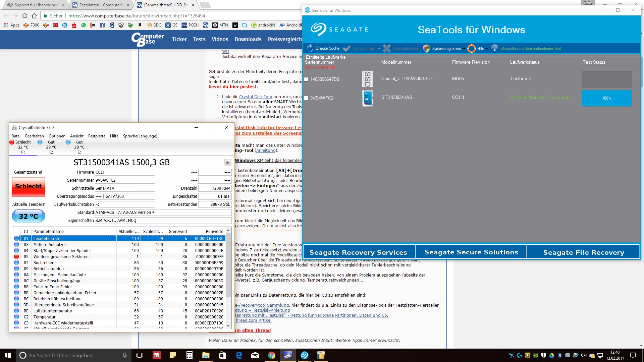Click the red Schlecht status indicator for drive F:
Viewport: 644px width, 362px height.
[12, 142]
